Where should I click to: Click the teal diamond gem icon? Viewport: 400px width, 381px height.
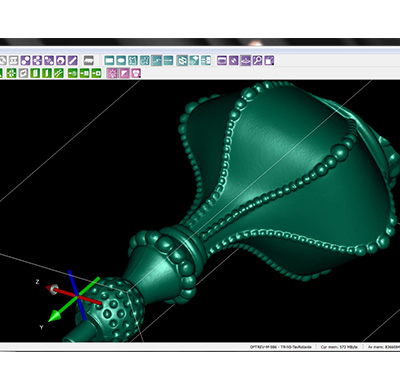tap(194, 60)
